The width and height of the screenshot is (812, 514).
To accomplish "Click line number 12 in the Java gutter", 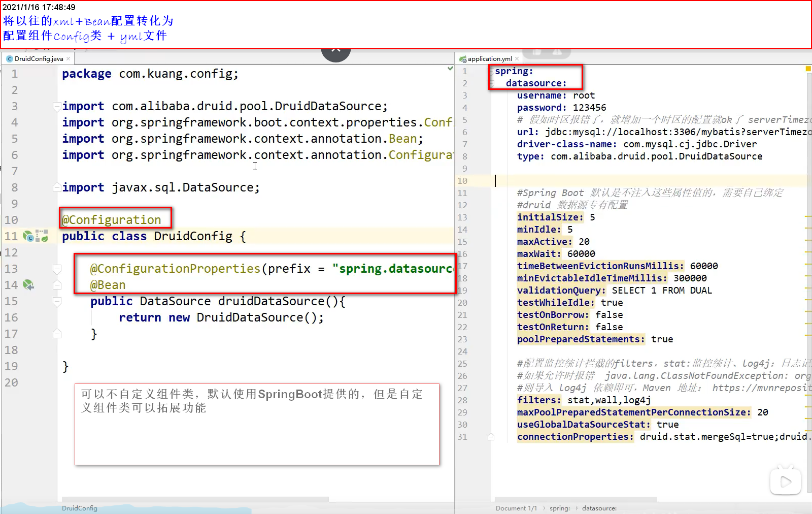I will (11, 252).
